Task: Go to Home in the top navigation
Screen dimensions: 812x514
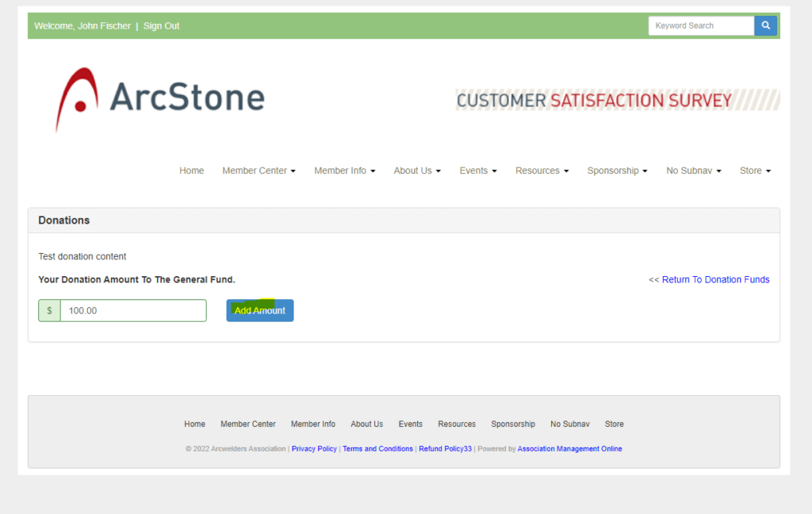Action: point(191,171)
